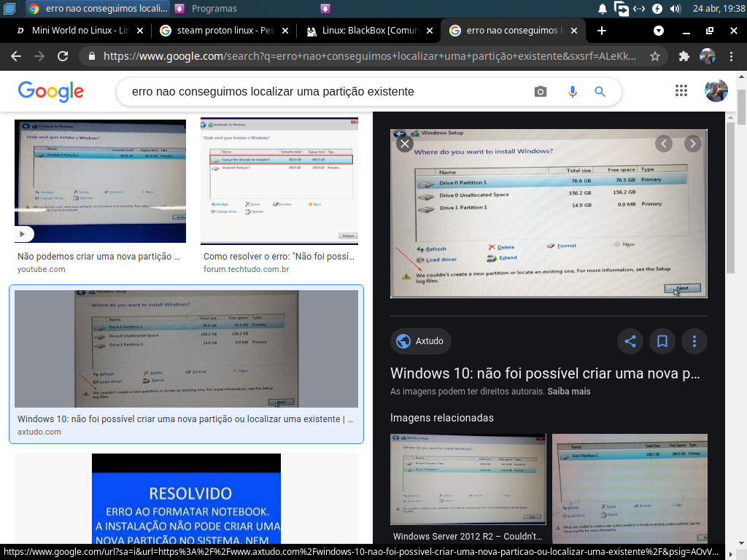Open the Techtudo forum result thumbnail
This screenshot has width=747, height=560.
(279, 181)
